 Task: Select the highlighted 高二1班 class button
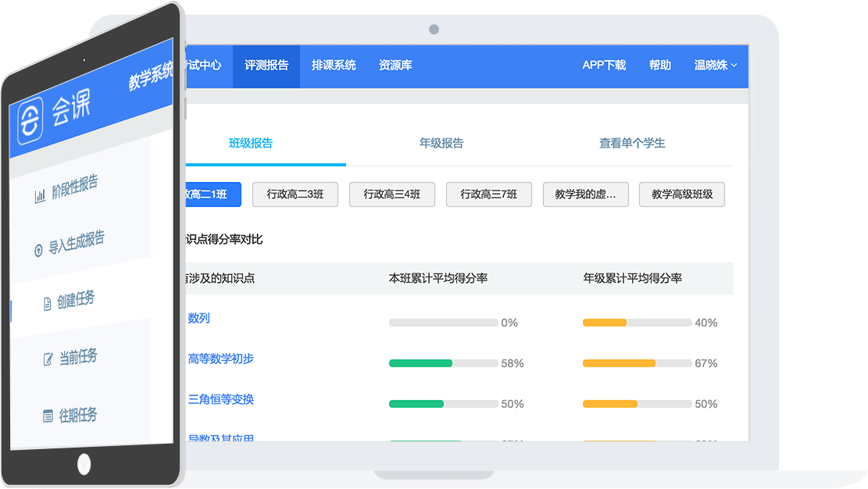[x=213, y=195]
